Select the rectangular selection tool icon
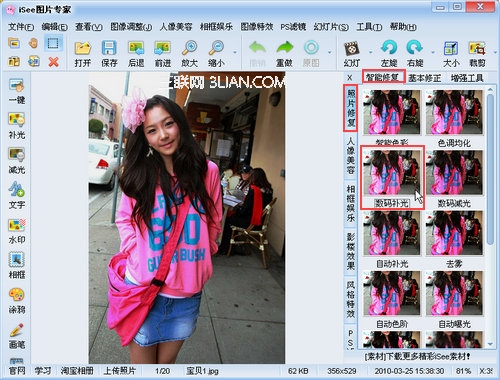The height and width of the screenshot is (380, 500). tap(53, 43)
